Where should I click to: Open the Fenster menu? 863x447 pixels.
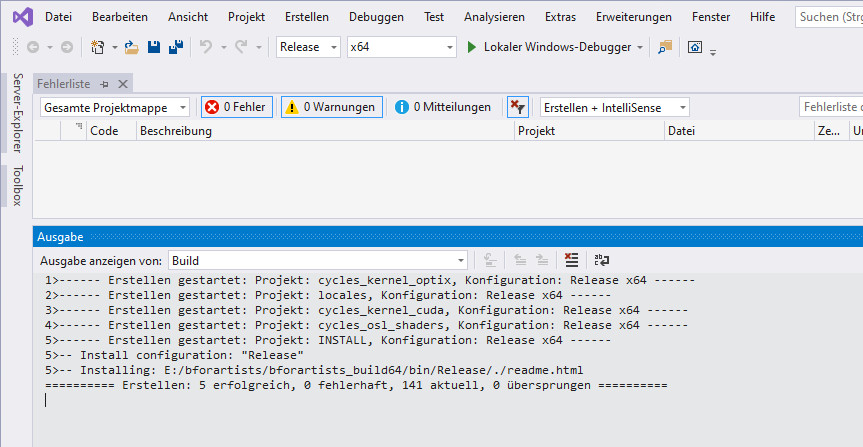click(711, 17)
